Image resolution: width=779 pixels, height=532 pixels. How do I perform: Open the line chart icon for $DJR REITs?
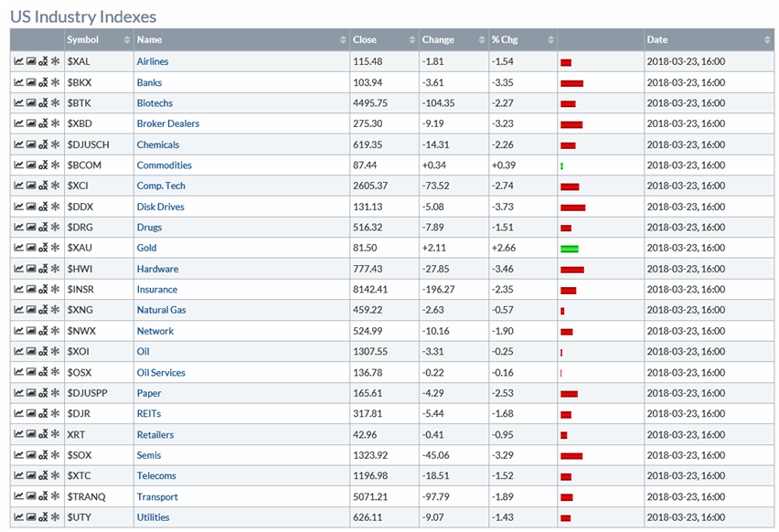(18, 414)
